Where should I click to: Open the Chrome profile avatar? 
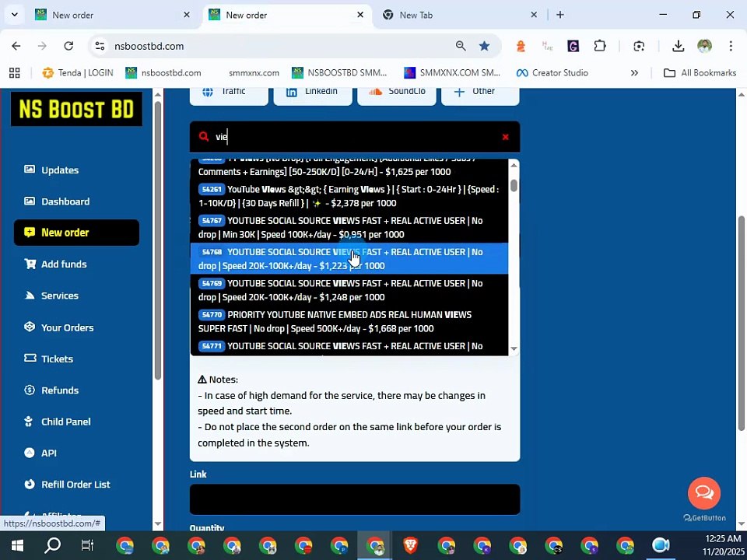[705, 46]
